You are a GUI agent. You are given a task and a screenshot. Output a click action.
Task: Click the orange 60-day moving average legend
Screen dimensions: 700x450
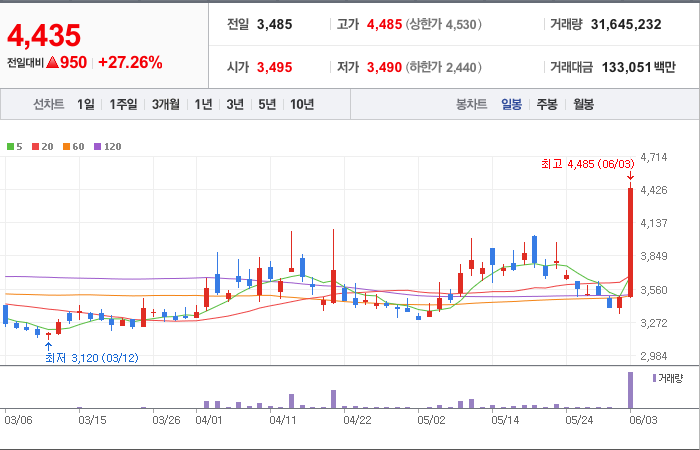point(73,146)
